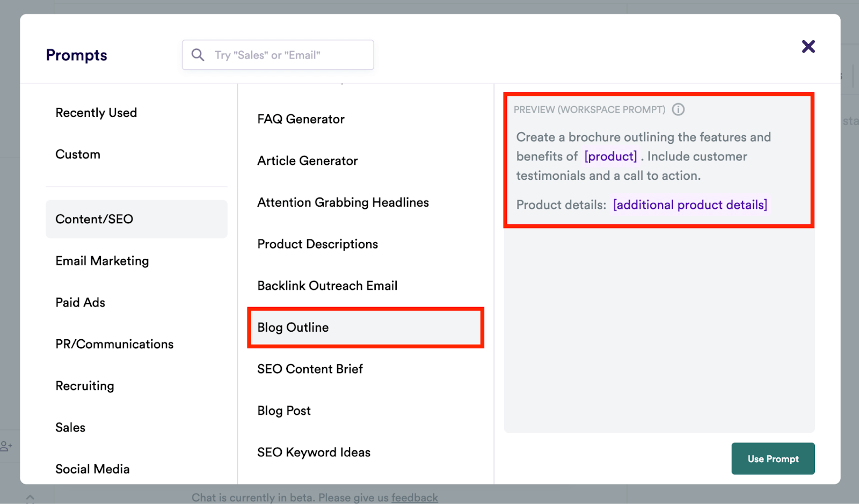This screenshot has height=504, width=859.
Task: Open Recently Used prompts category
Action: point(96,113)
